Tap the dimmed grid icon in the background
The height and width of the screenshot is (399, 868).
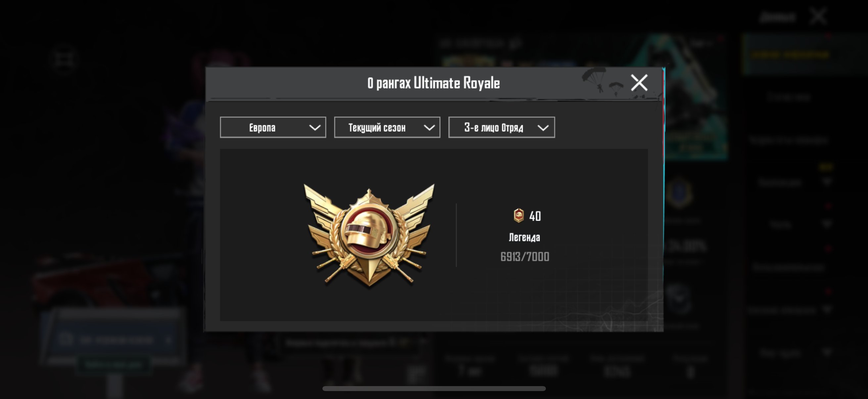pyautogui.click(x=64, y=60)
